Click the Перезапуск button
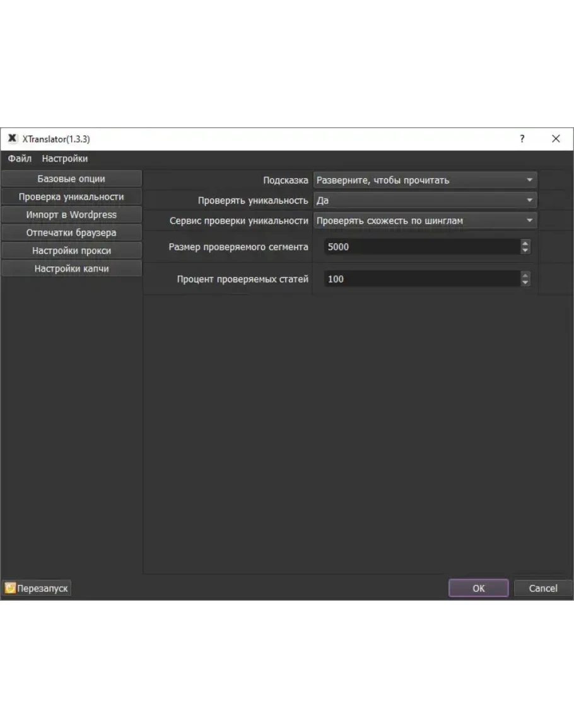 [x=37, y=588]
